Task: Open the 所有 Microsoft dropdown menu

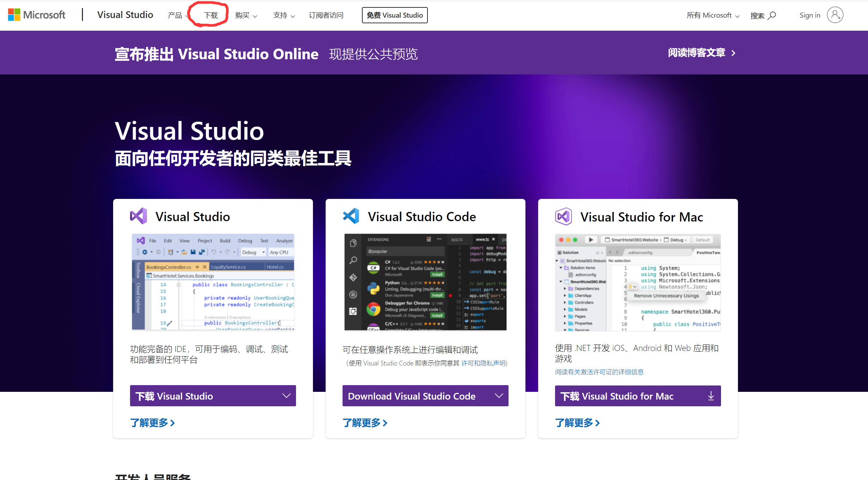Action: 713,15
